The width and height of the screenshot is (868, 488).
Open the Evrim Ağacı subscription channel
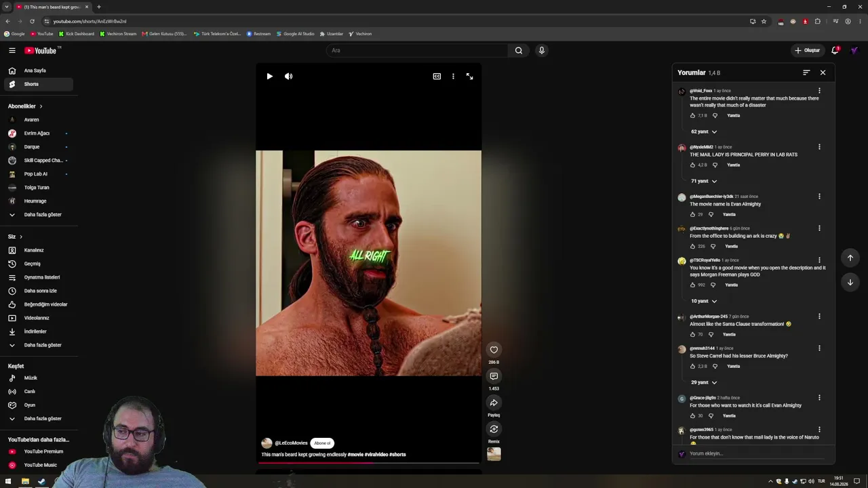(x=40, y=134)
